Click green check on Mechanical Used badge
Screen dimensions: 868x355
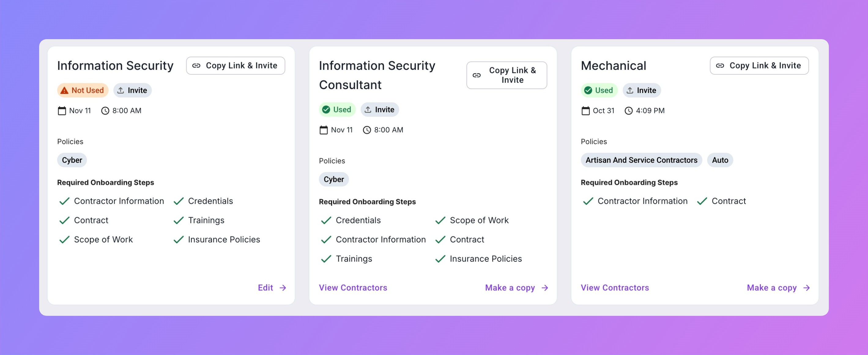(x=588, y=90)
